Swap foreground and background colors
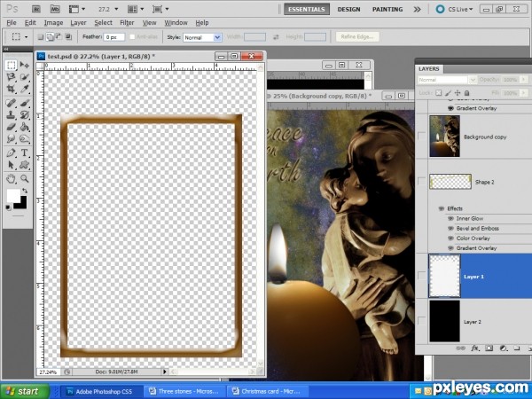Screen dimensions: 532x399 [25, 191]
